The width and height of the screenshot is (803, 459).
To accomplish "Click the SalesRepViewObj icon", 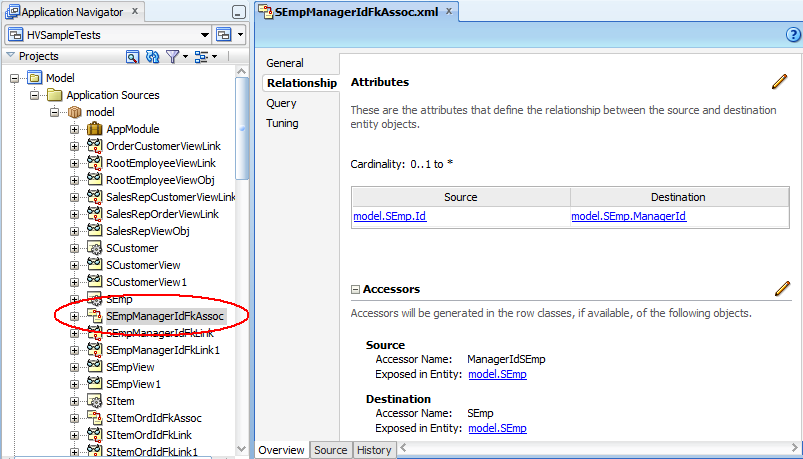I will click(x=95, y=231).
